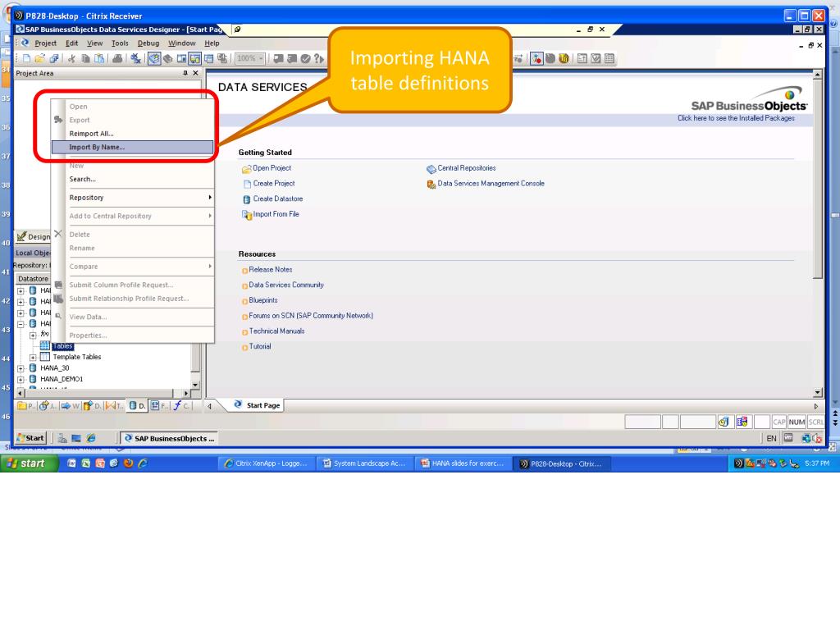Switch to the Formats library tab
The image size is (840, 630).
[158, 406]
